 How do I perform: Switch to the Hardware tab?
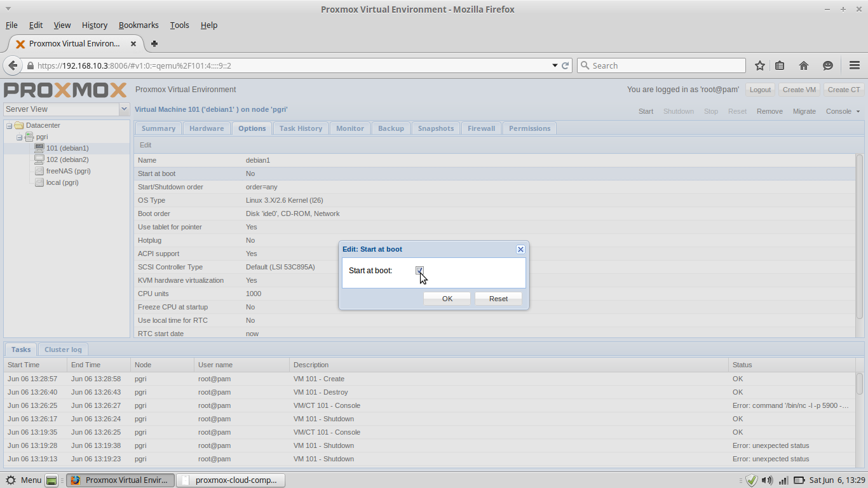pyautogui.click(x=207, y=128)
